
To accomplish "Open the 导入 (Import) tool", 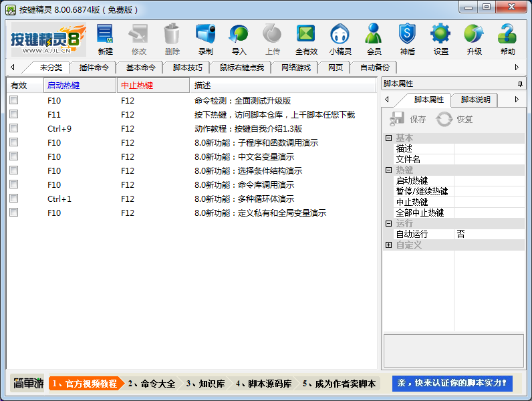I will point(239,39).
